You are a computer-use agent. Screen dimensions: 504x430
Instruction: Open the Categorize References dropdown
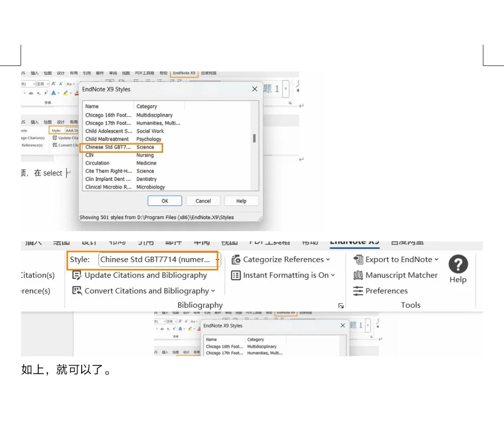tap(280, 260)
